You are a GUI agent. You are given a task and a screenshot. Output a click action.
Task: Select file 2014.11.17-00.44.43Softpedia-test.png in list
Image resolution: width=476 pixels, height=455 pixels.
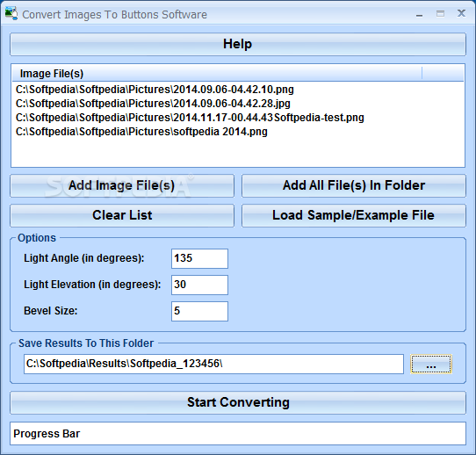(x=190, y=118)
